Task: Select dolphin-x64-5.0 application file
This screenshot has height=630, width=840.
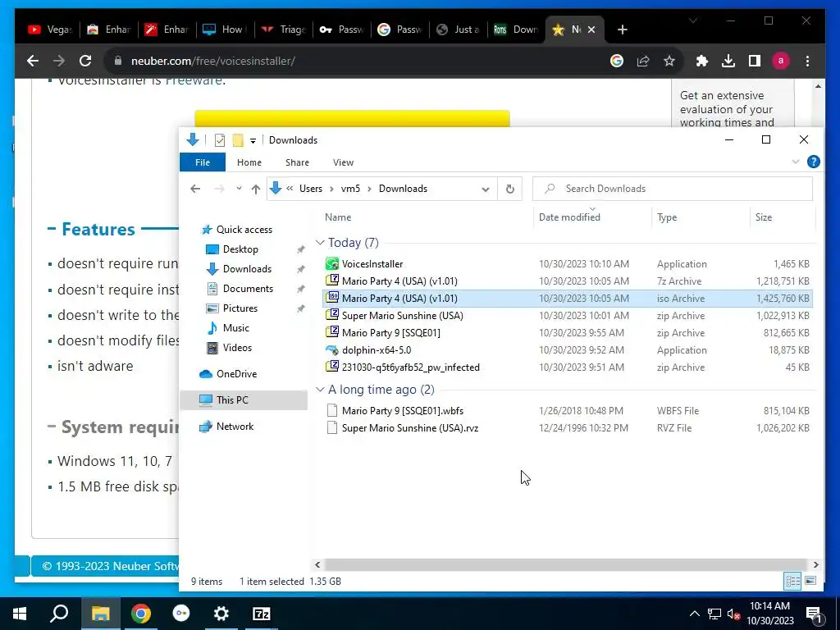Action: (x=568, y=350)
